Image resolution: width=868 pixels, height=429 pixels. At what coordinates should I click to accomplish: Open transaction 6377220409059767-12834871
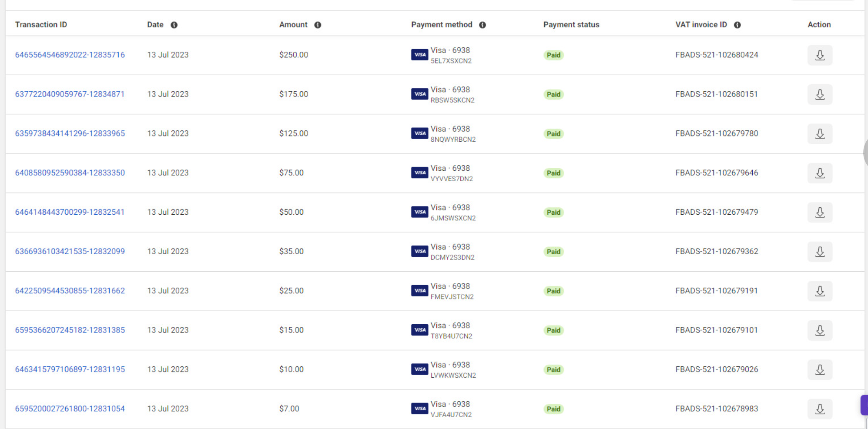tap(70, 94)
